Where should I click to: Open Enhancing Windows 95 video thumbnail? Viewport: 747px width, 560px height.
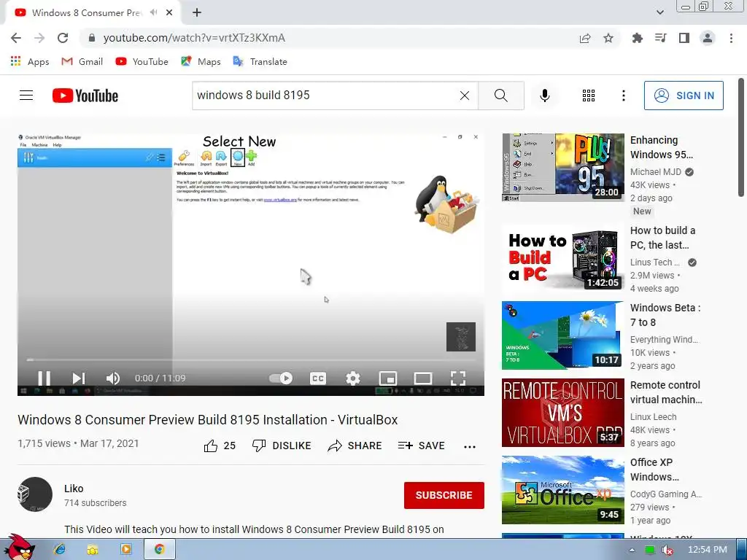(562, 167)
